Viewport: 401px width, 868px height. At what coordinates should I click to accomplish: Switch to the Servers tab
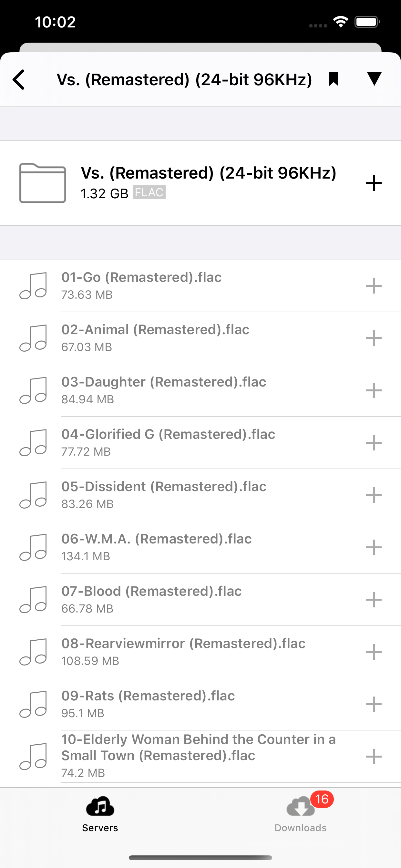click(x=100, y=814)
